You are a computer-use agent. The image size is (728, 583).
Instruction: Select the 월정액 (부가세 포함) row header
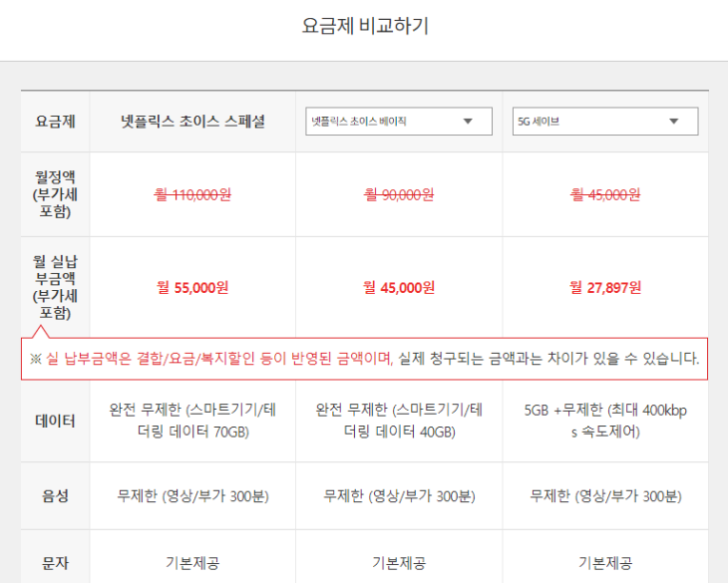(x=55, y=194)
